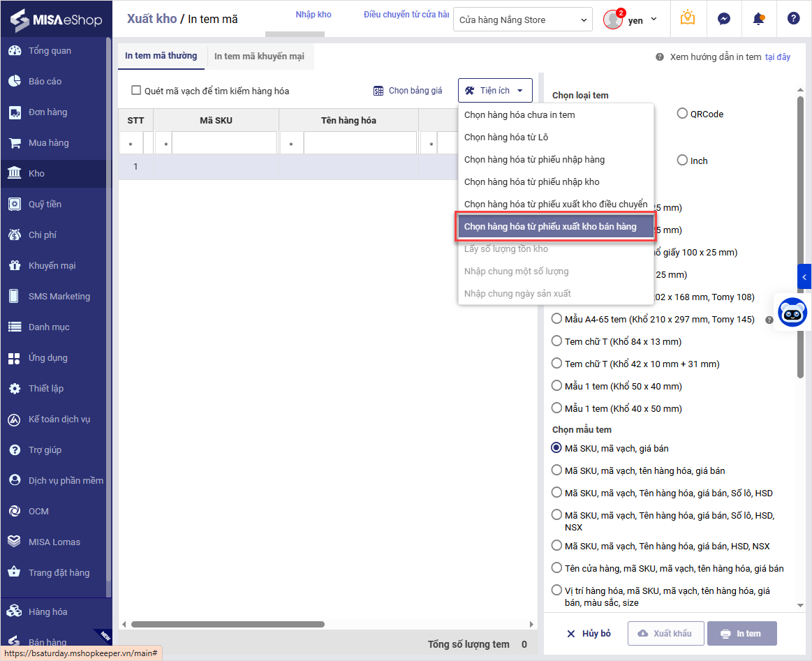The height and width of the screenshot is (661, 812).
Task: Open OCM swirl icon
Action: point(15,512)
